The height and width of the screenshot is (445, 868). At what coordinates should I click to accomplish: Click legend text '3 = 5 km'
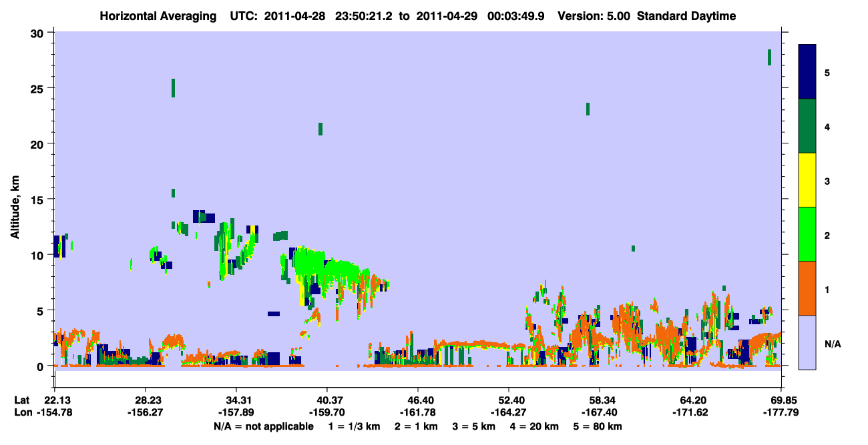tap(475, 426)
